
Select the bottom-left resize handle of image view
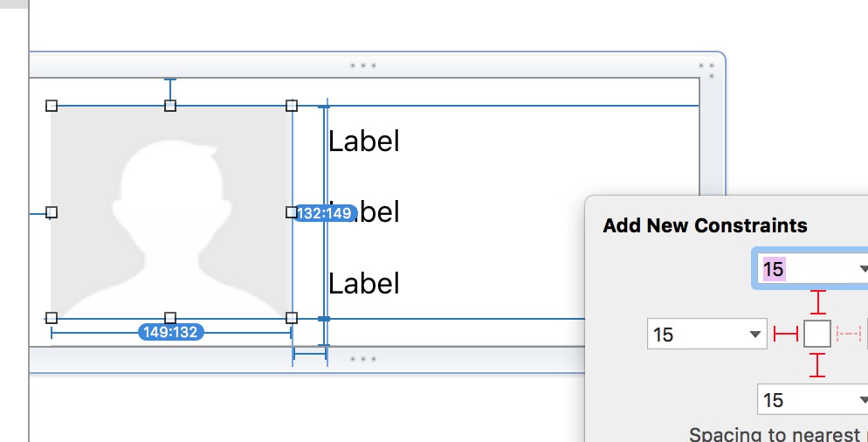point(52,318)
